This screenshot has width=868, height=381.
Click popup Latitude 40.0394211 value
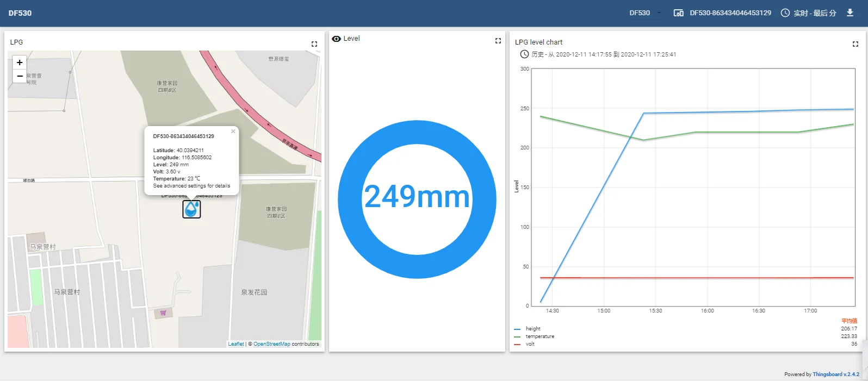click(x=190, y=151)
